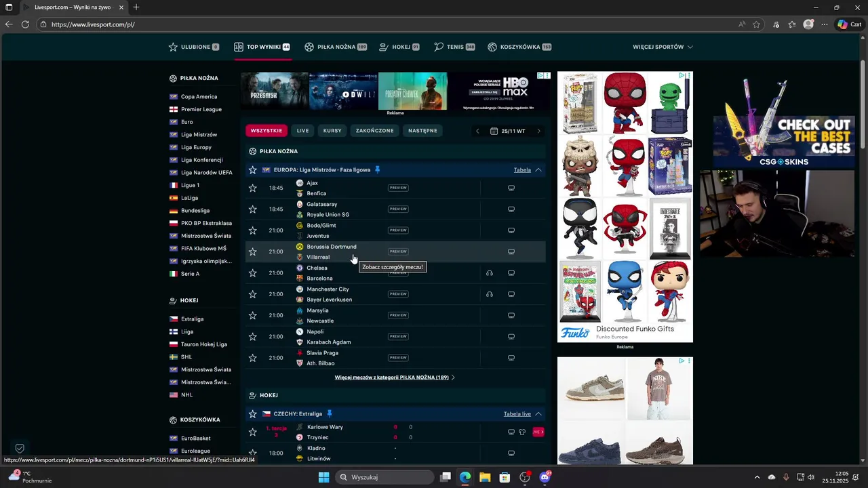Open Edge read aloud icon
The height and width of the screenshot is (488, 868).
coord(742,24)
